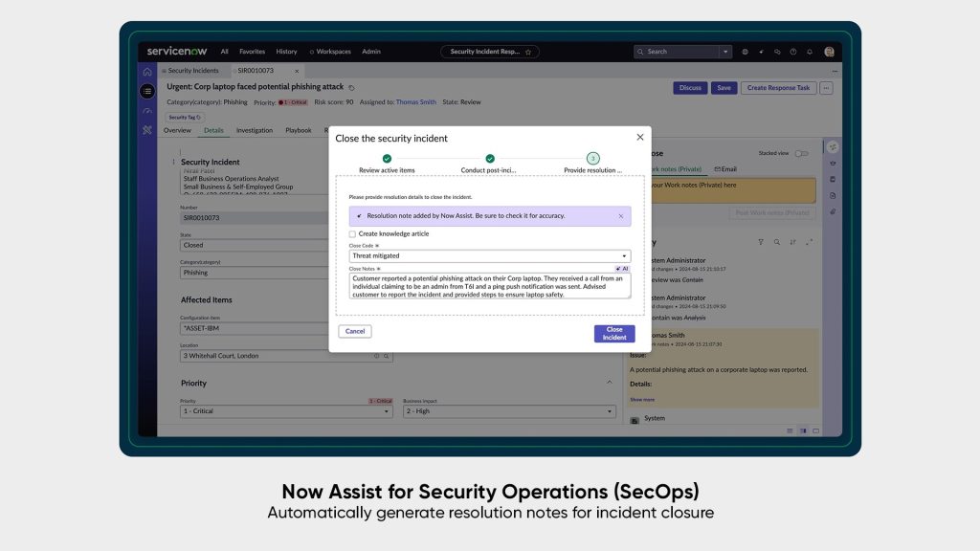The width and height of the screenshot is (980, 551).
Task: Favorite the Security Incident Response star
Action: (528, 52)
